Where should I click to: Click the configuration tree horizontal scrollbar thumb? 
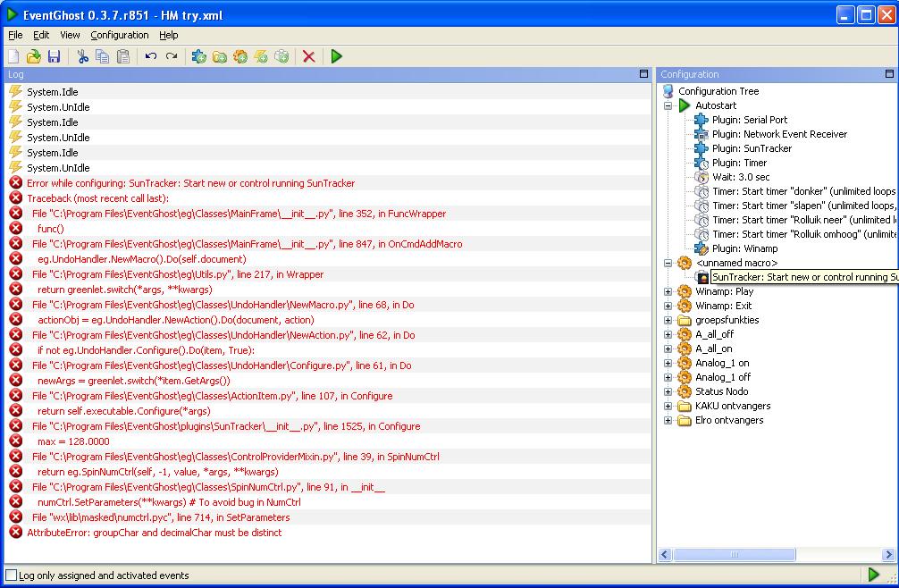734,554
